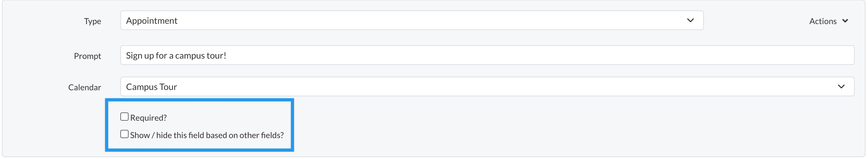
Task: Click into the Prompt text field
Action: coord(487,55)
